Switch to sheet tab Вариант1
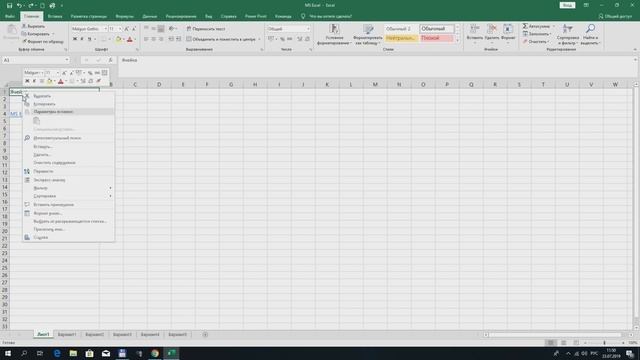Screen dimensions: 640x360 click(67, 335)
